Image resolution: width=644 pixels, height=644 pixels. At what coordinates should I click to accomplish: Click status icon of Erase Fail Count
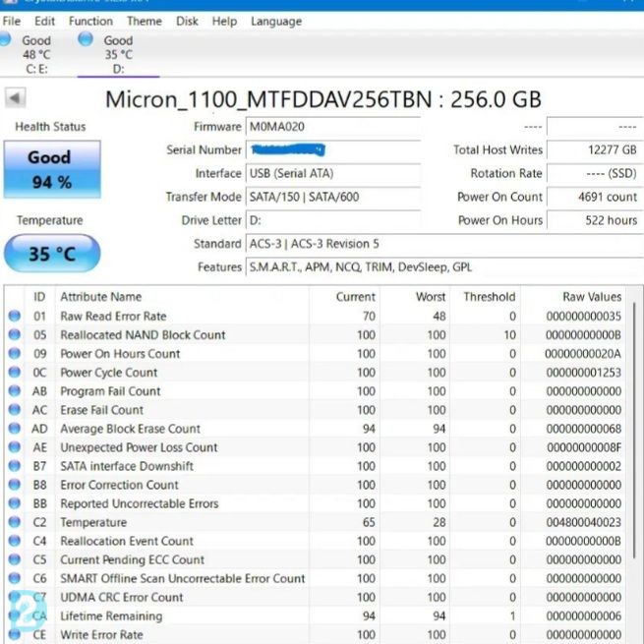point(15,409)
